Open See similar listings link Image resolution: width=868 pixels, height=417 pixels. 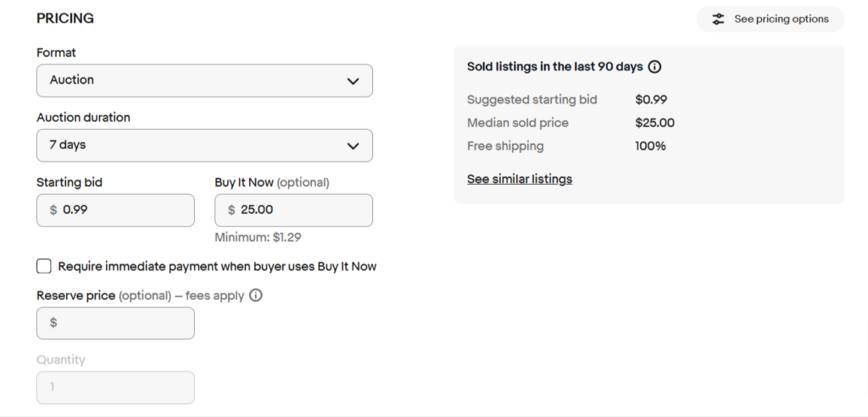[520, 179]
